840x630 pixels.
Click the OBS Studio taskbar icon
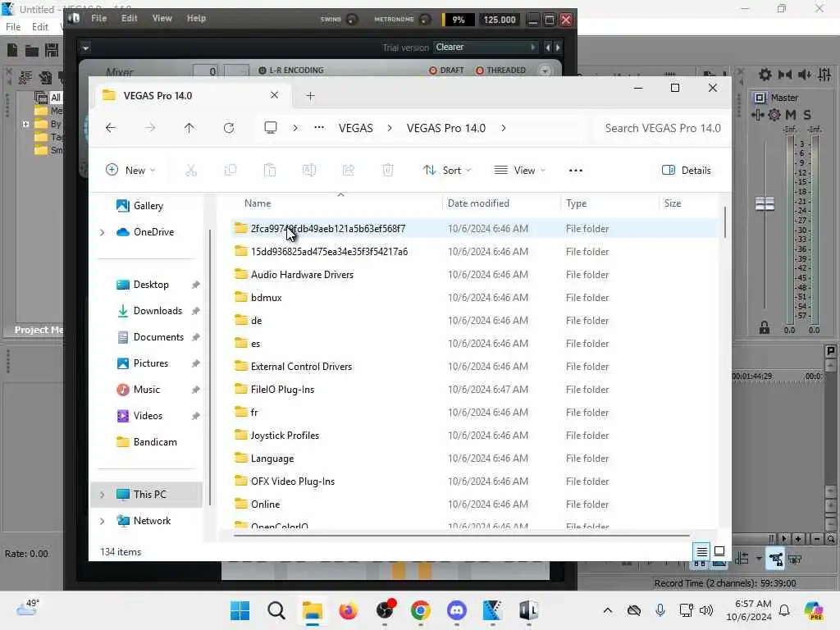385,610
